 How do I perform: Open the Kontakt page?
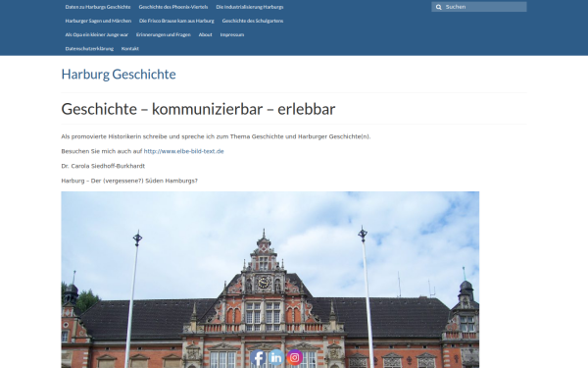[130, 48]
